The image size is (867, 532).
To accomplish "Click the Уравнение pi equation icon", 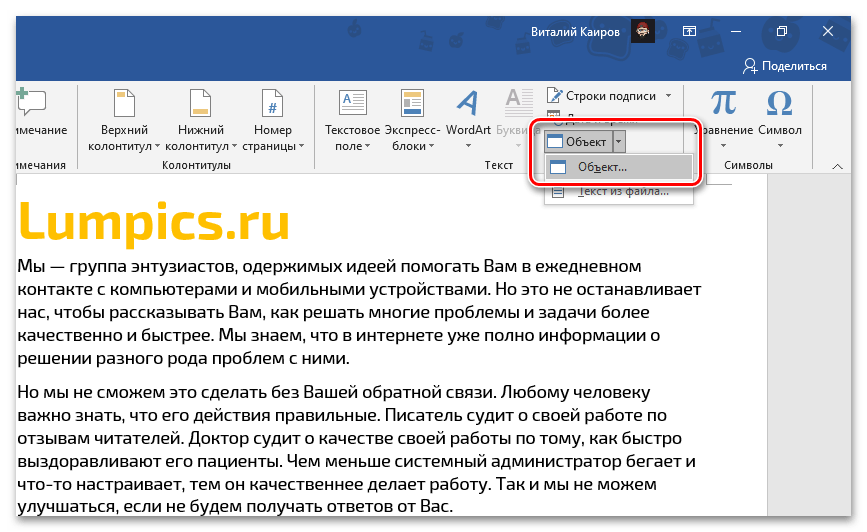I will (x=723, y=103).
